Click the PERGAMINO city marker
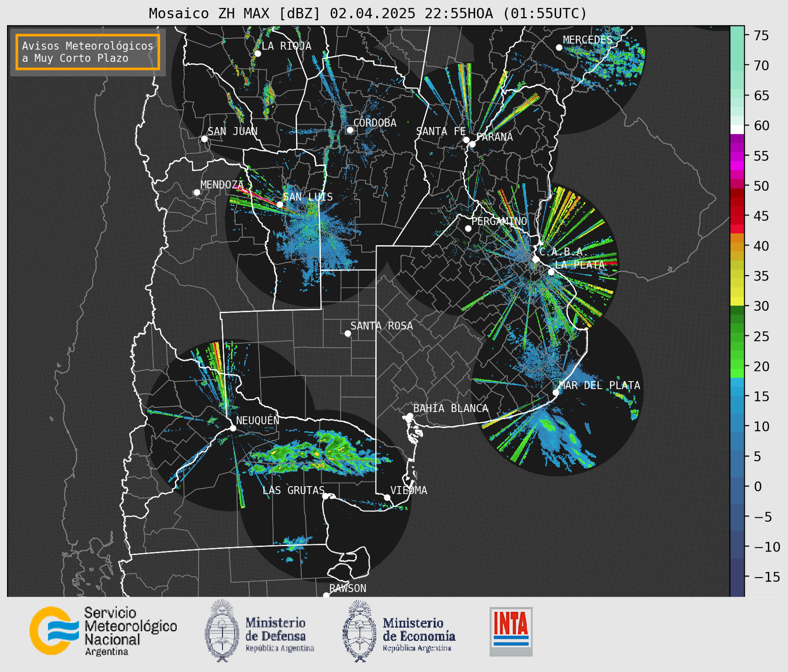This screenshot has width=788, height=672. [x=468, y=229]
